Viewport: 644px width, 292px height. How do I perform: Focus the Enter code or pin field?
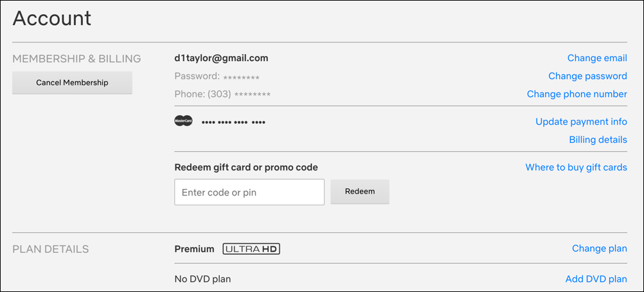249,192
